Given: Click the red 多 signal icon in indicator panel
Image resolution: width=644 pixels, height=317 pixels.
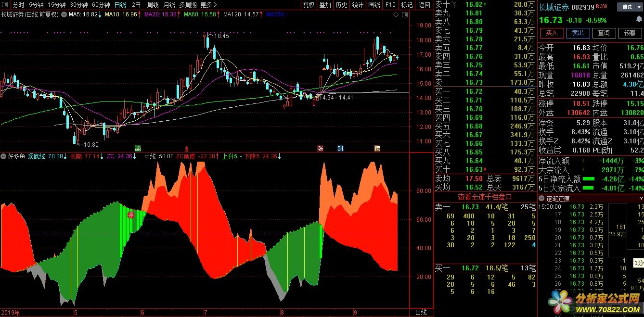Looking at the screenshot, I should [130, 216].
